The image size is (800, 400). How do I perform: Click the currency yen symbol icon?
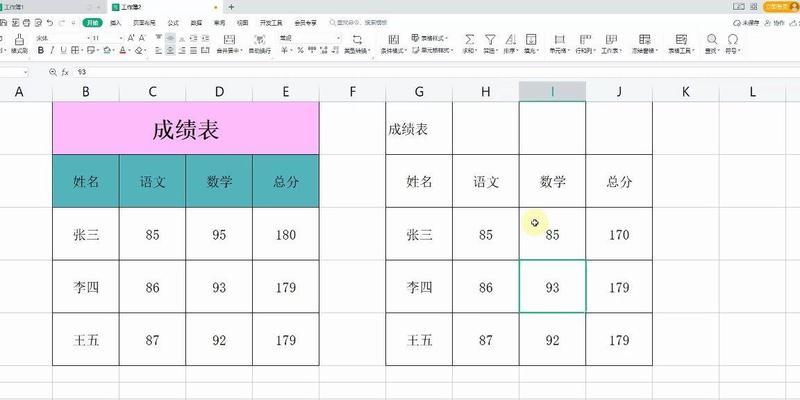click(x=284, y=51)
